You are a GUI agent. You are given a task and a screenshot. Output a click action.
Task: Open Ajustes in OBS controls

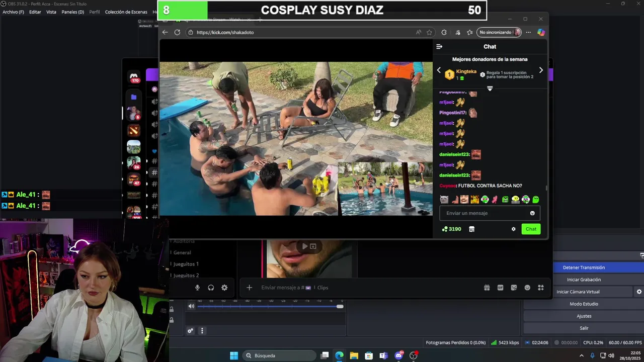[584, 316]
